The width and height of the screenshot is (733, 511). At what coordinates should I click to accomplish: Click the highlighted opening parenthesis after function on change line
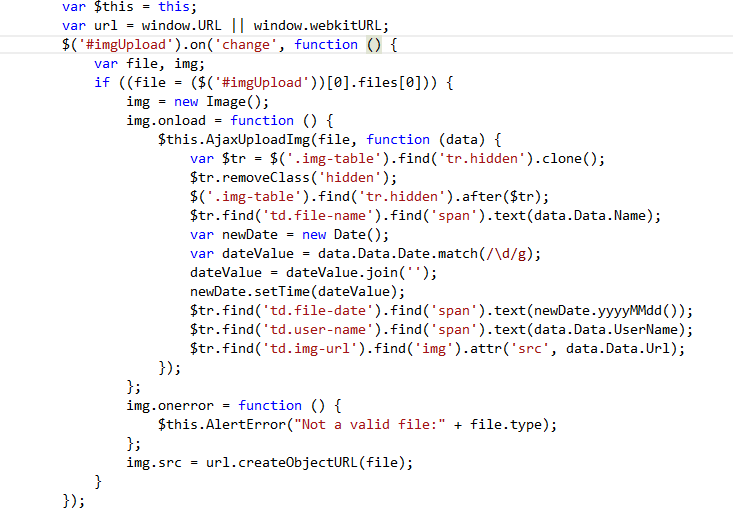[370, 45]
